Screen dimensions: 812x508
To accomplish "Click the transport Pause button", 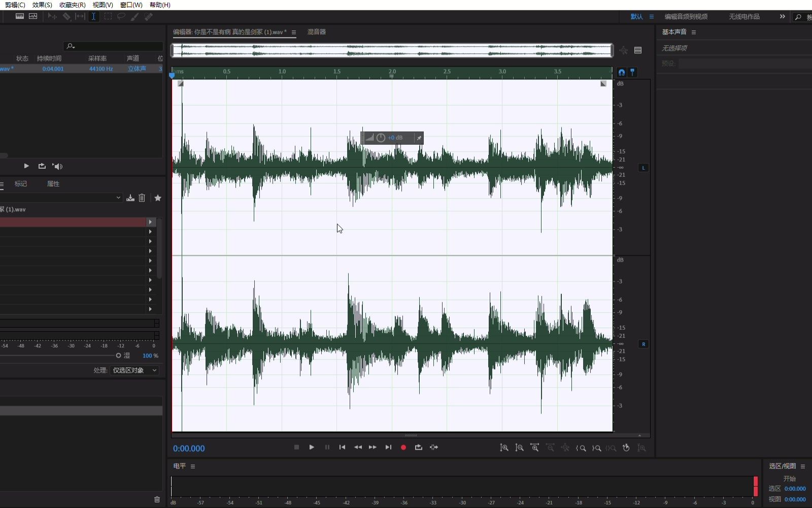I will (x=327, y=448).
